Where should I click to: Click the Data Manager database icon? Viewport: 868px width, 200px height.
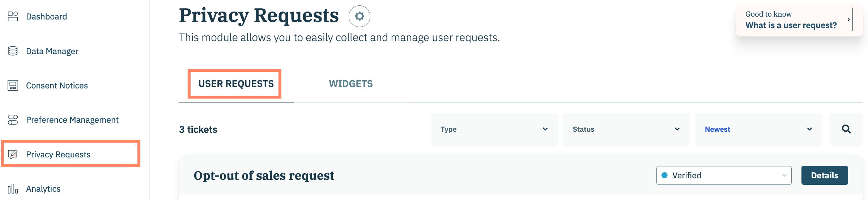[13, 51]
